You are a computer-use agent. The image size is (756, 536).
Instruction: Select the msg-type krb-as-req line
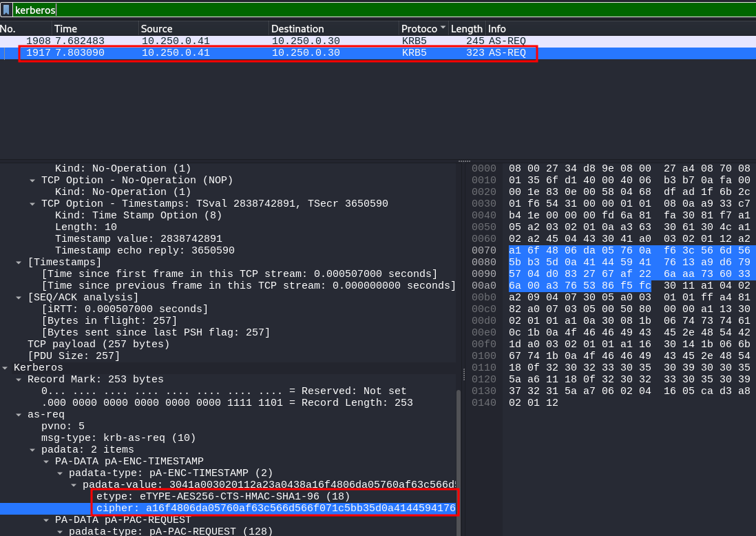coord(118,438)
